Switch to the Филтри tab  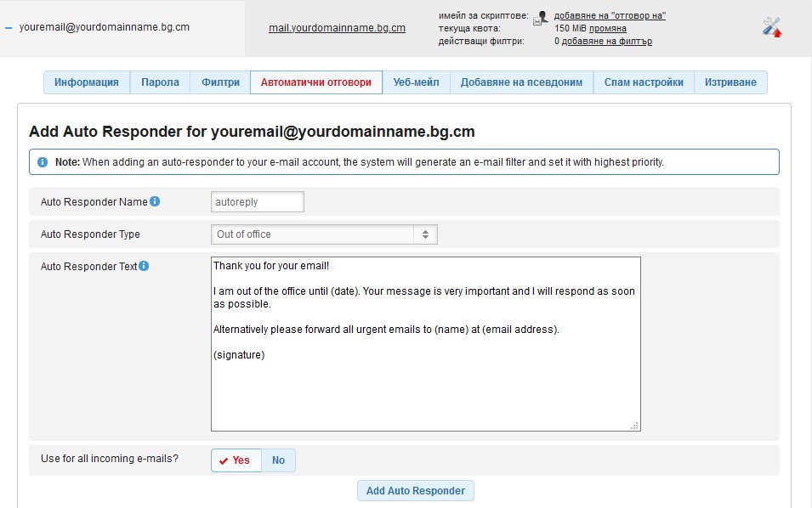pos(220,82)
